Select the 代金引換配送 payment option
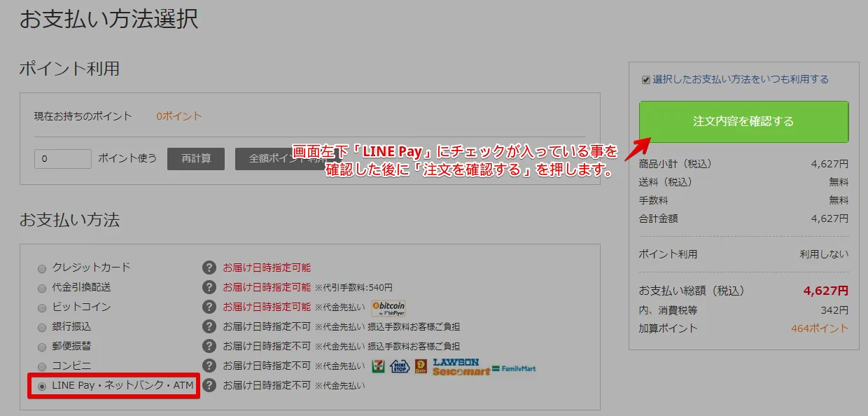 coord(42,288)
